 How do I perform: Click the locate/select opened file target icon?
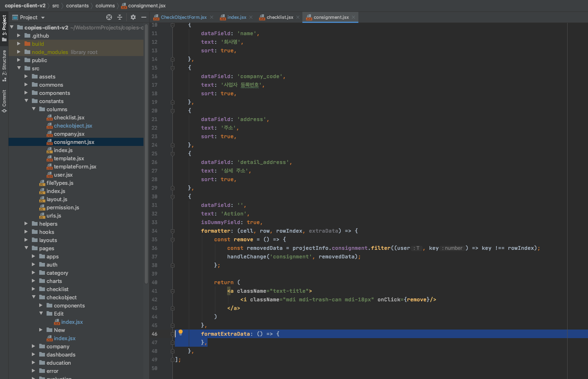tap(109, 17)
